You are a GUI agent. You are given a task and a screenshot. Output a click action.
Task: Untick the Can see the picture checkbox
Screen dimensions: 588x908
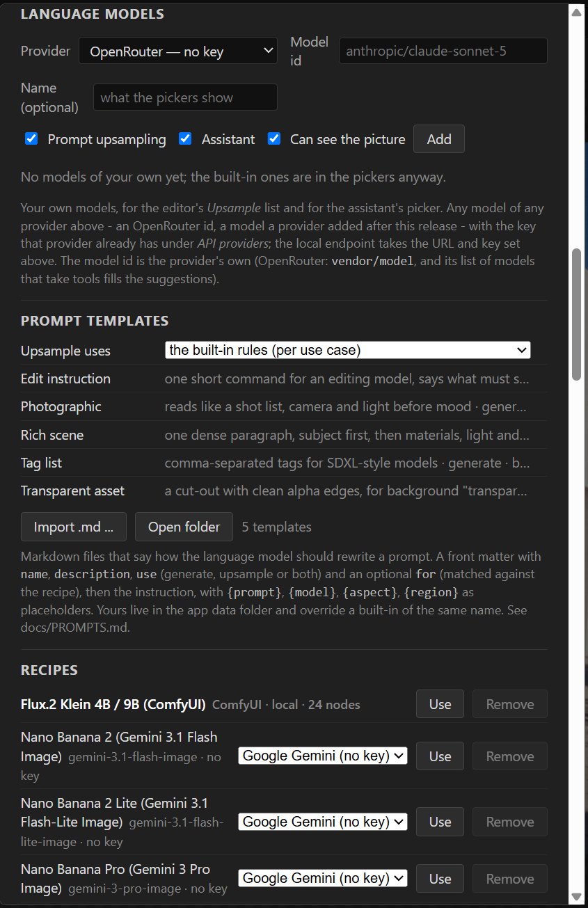(x=274, y=138)
